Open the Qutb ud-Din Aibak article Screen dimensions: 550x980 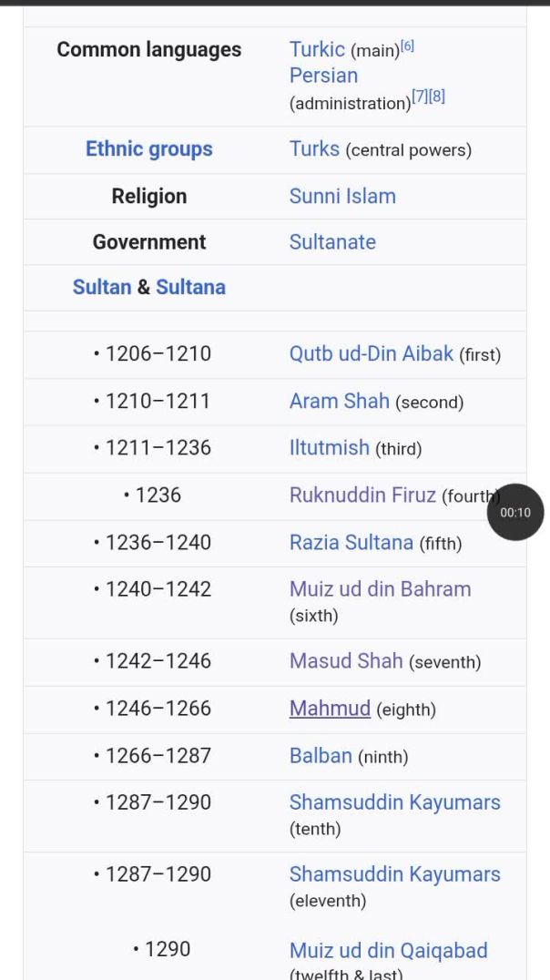click(x=371, y=353)
